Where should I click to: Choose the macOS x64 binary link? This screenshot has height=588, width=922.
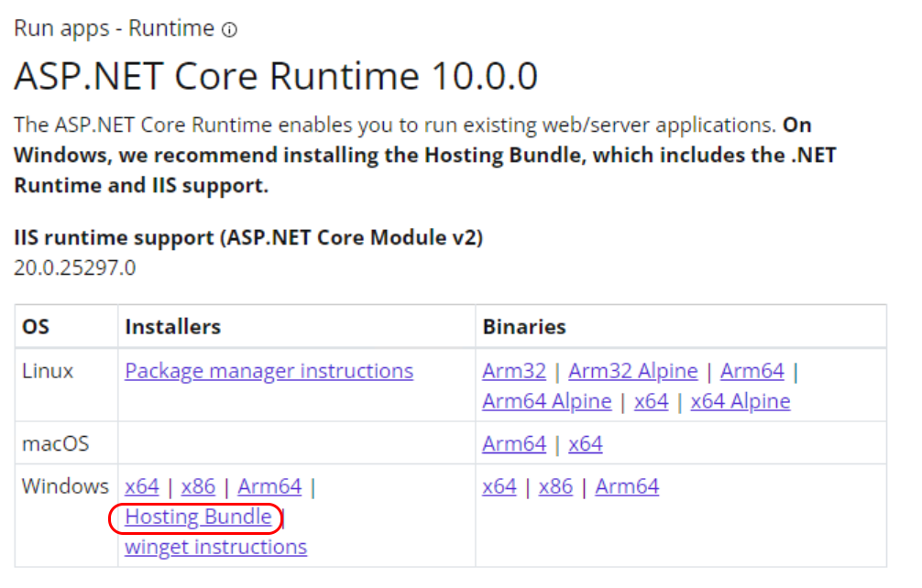tap(585, 444)
